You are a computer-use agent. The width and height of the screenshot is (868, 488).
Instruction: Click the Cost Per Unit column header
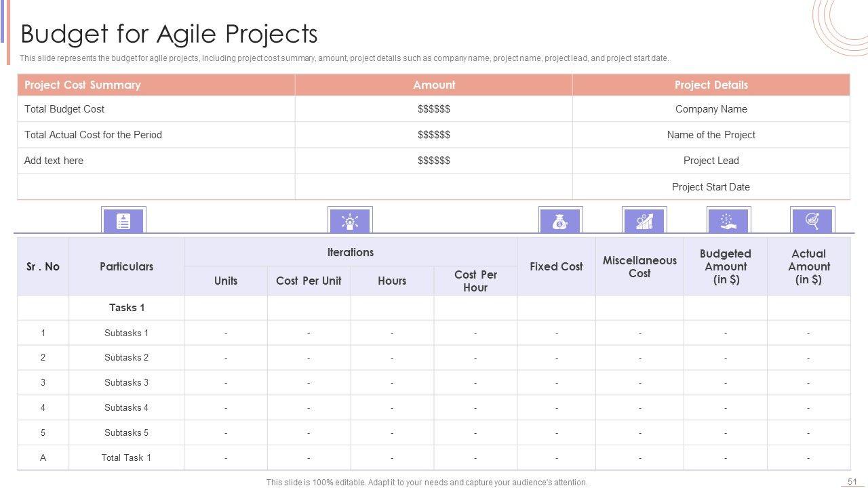pos(309,281)
